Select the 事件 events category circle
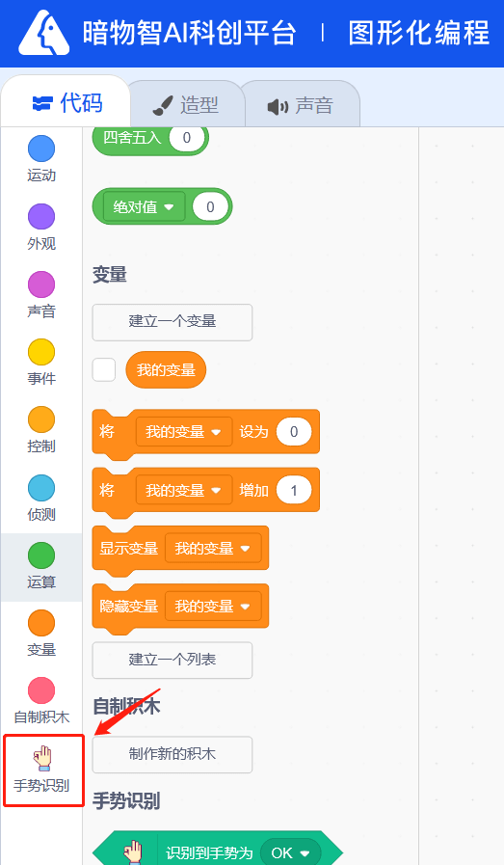 (x=41, y=352)
